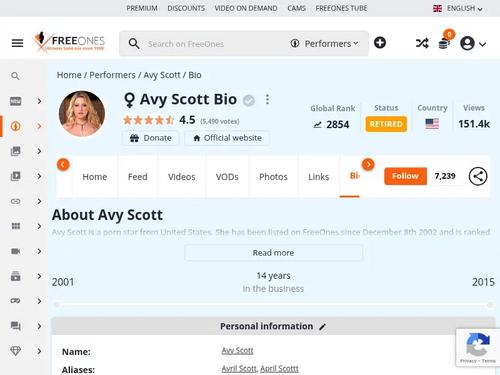Expand the sidebar diamond premium chevron
The image size is (500, 375).
39,351
